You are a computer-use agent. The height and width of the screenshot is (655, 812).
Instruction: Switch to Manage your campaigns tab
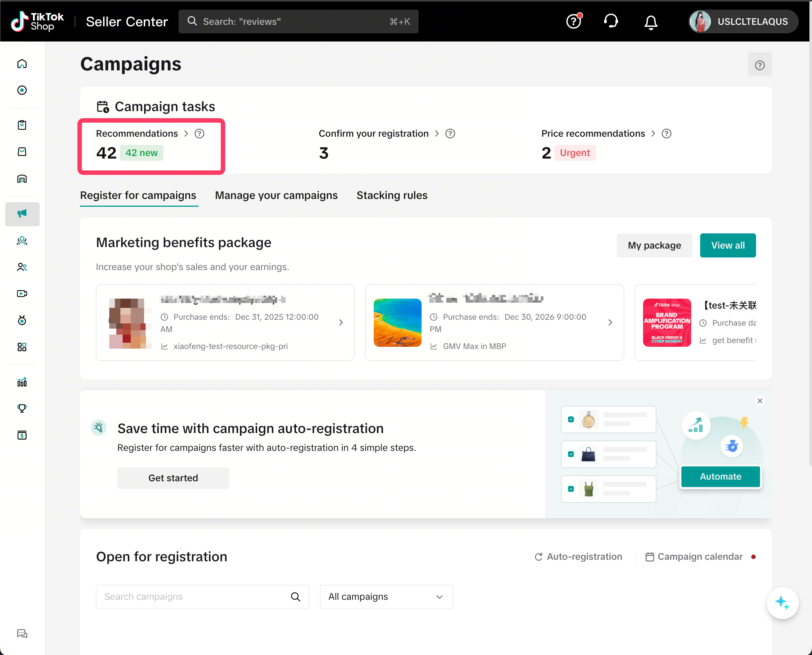pos(276,196)
